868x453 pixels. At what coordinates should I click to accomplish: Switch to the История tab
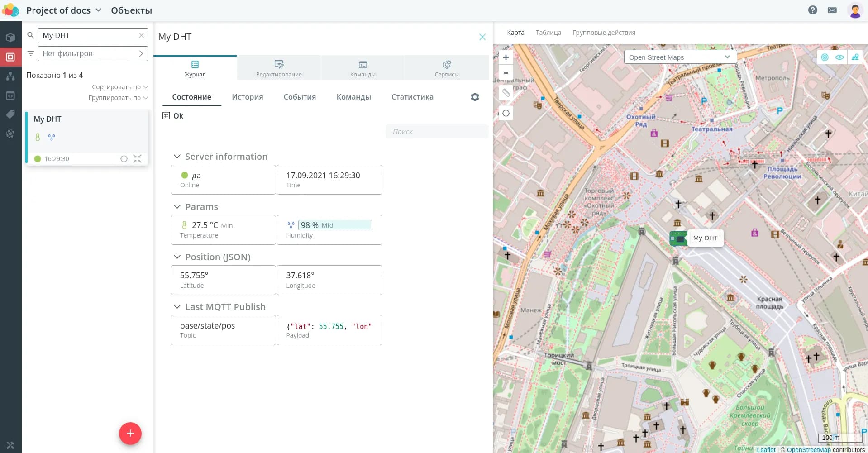pos(247,97)
